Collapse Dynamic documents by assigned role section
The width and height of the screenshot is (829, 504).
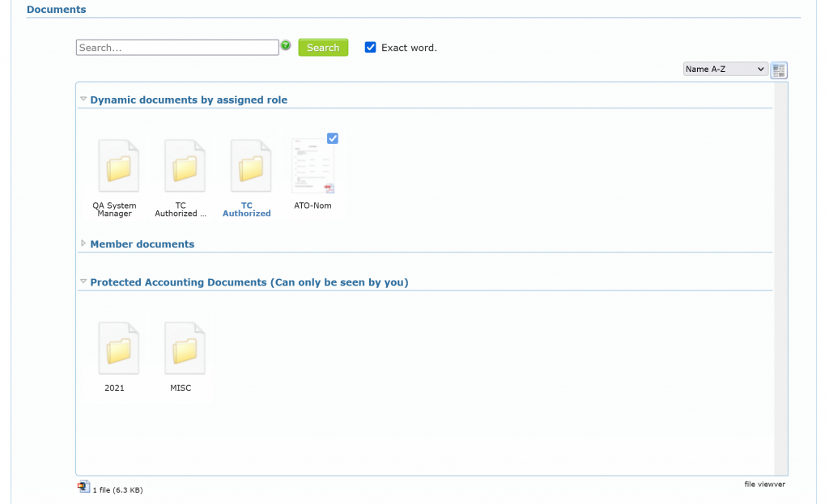tap(83, 100)
